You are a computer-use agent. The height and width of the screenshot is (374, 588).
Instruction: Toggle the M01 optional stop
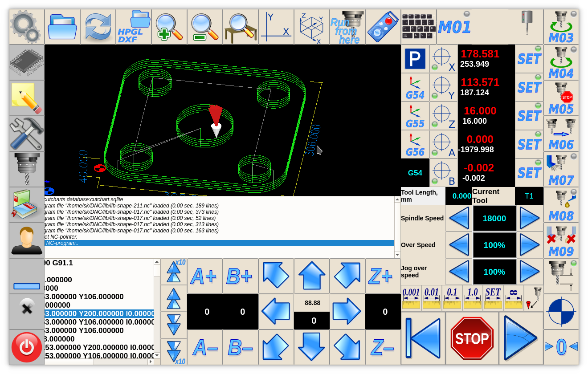click(x=454, y=27)
